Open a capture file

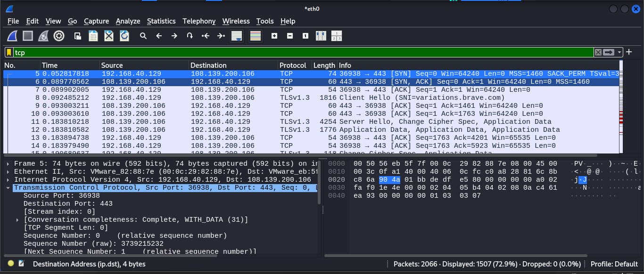coord(78,36)
